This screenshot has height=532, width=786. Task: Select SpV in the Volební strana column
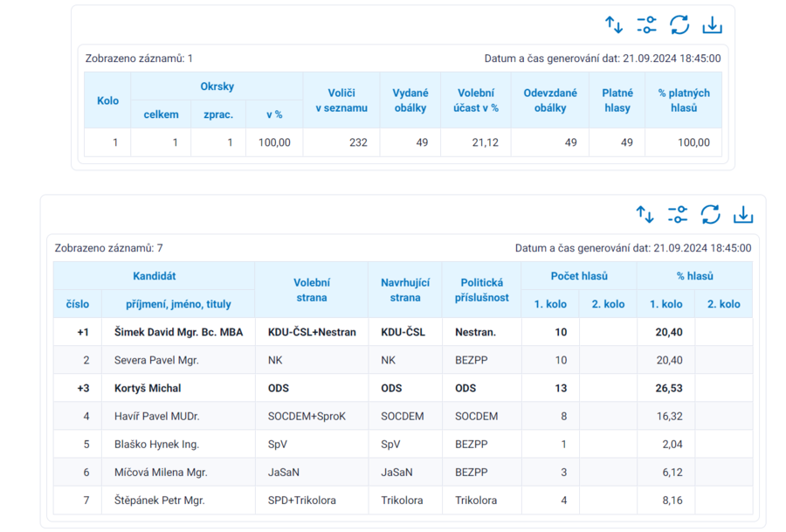(x=277, y=445)
